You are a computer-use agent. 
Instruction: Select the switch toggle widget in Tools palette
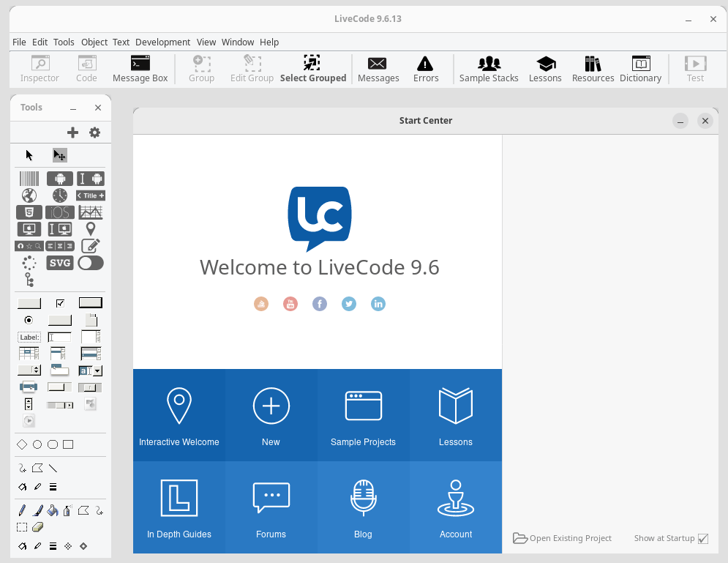pyautogui.click(x=91, y=263)
